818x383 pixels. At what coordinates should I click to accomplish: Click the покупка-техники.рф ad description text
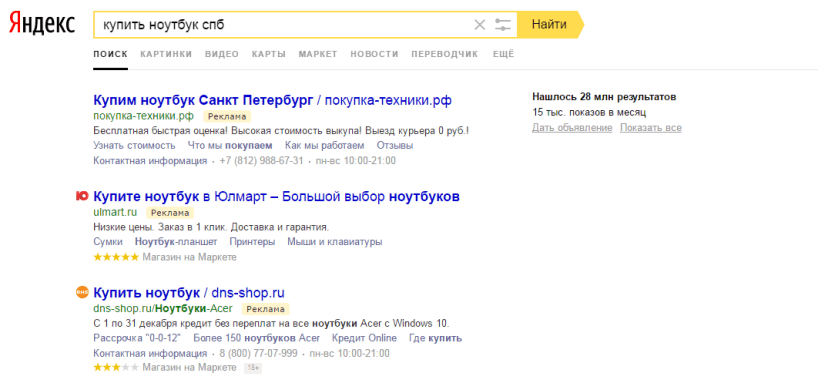281,130
